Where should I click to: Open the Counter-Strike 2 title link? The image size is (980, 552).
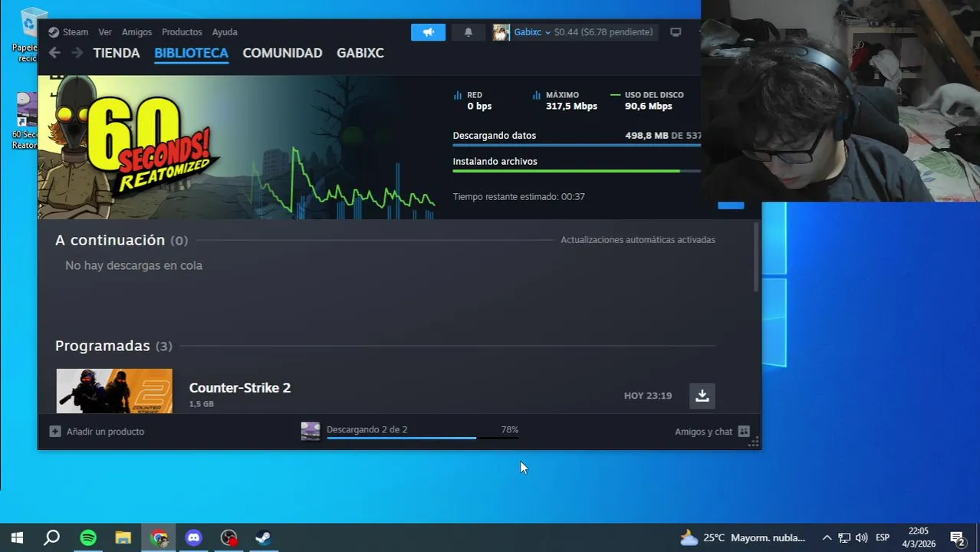point(240,388)
